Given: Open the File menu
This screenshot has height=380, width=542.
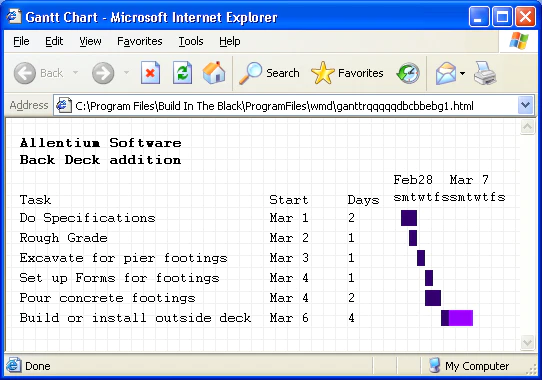Looking at the screenshot, I should [x=21, y=41].
